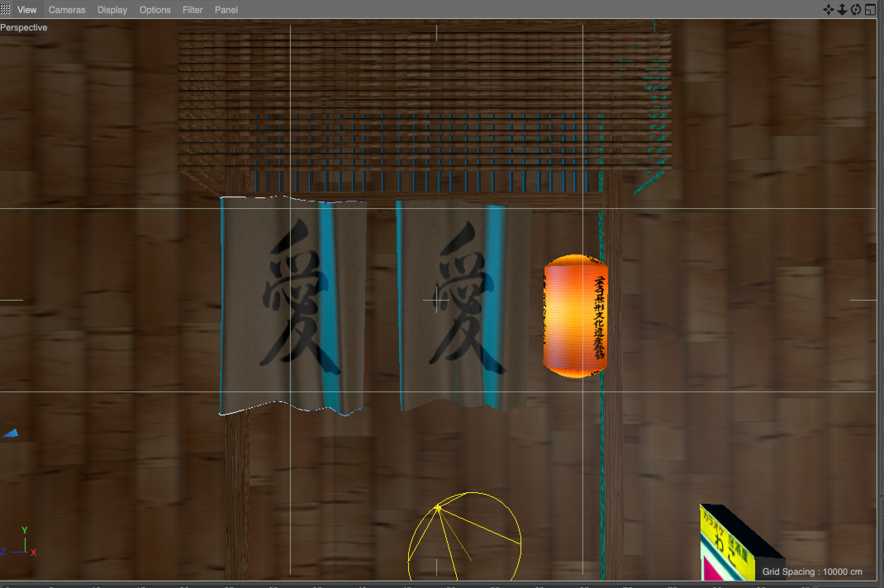Open the View menu
This screenshot has height=588, width=884.
[x=26, y=9]
